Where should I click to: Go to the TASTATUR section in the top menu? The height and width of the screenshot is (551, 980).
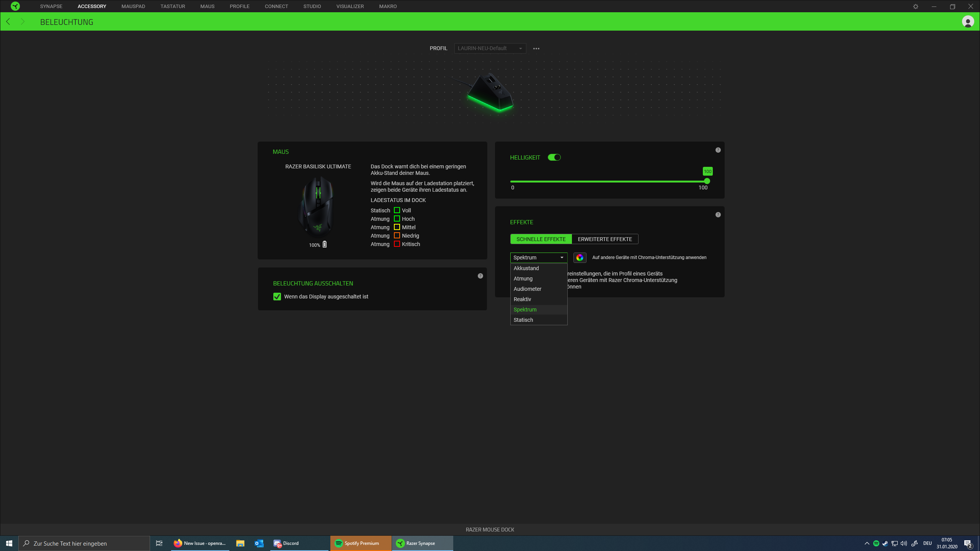click(x=173, y=6)
